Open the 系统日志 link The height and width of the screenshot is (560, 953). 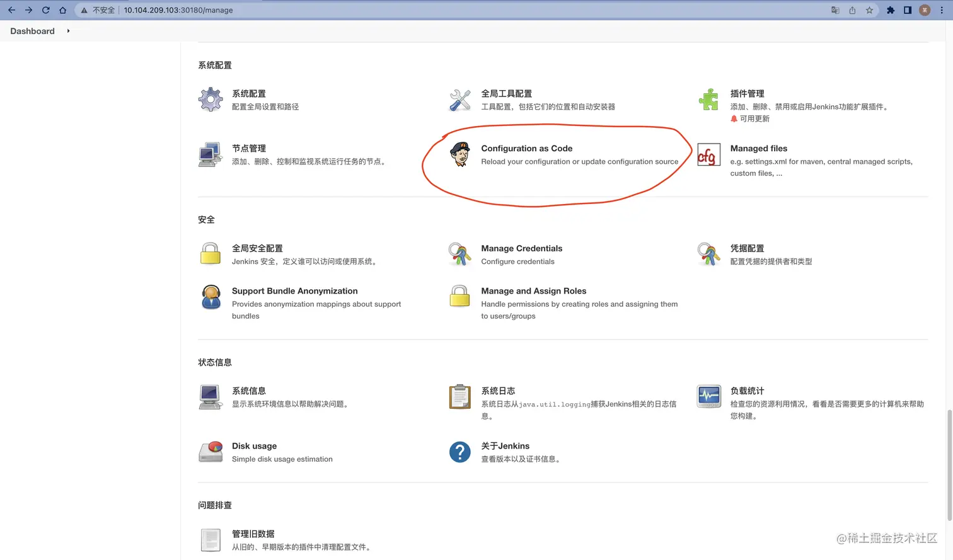pos(498,391)
